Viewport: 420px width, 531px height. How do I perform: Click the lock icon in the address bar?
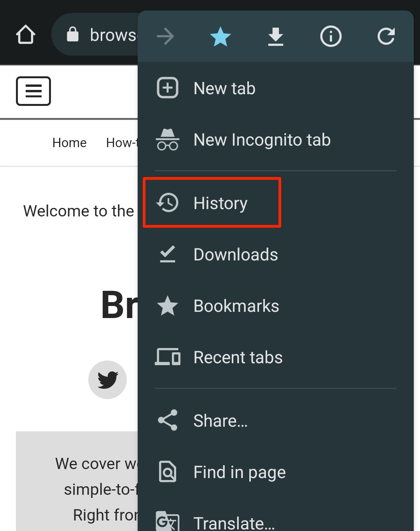pyautogui.click(x=72, y=34)
